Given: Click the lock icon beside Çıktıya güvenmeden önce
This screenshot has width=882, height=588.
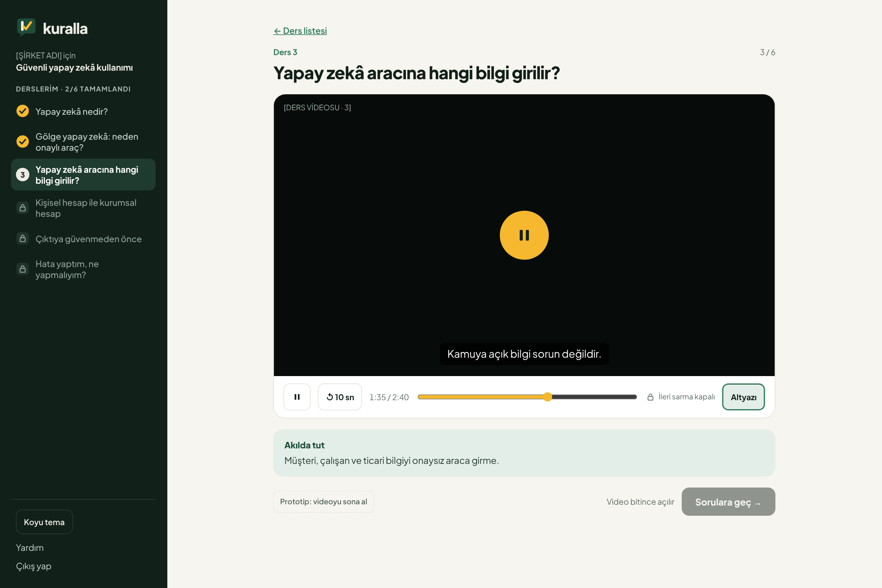Looking at the screenshot, I should pyautogui.click(x=22, y=238).
